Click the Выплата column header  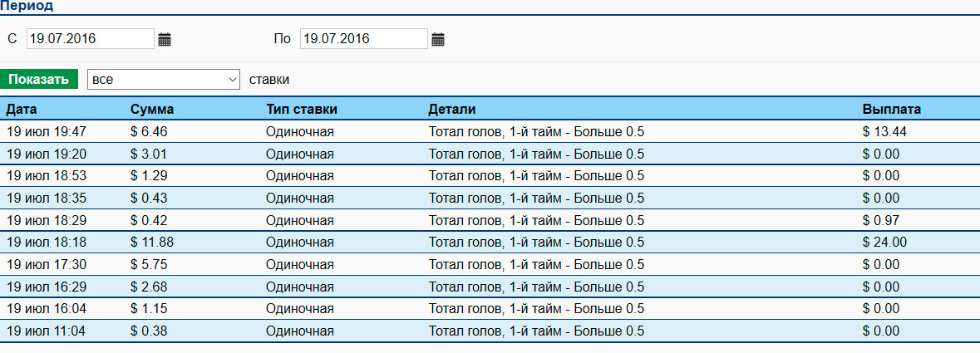[892, 110]
